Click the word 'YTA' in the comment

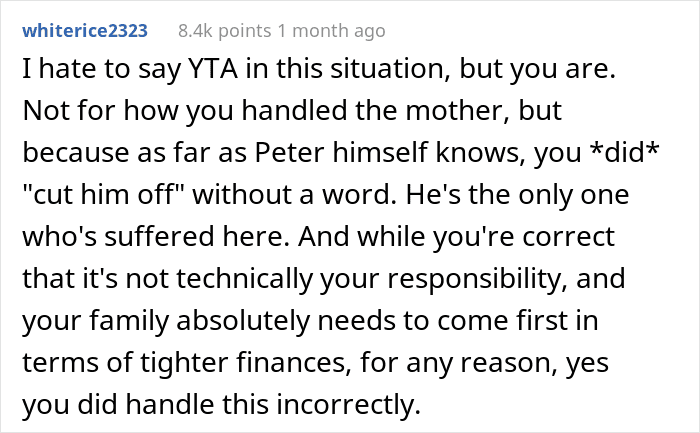213,69
